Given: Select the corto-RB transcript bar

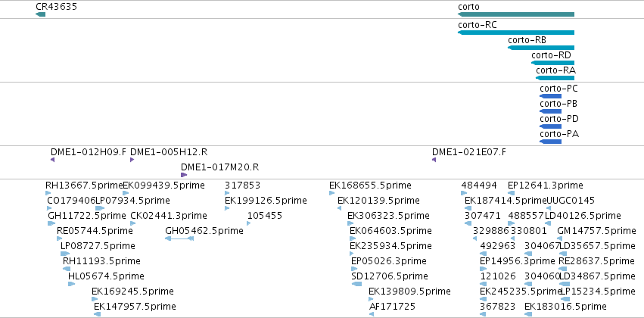Looking at the screenshot, I should pos(541,48).
